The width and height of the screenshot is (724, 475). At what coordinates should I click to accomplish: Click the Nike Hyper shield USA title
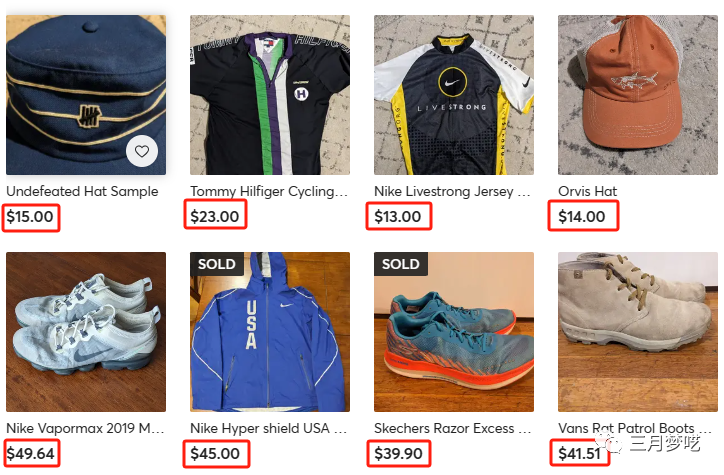pyautogui.click(x=268, y=428)
